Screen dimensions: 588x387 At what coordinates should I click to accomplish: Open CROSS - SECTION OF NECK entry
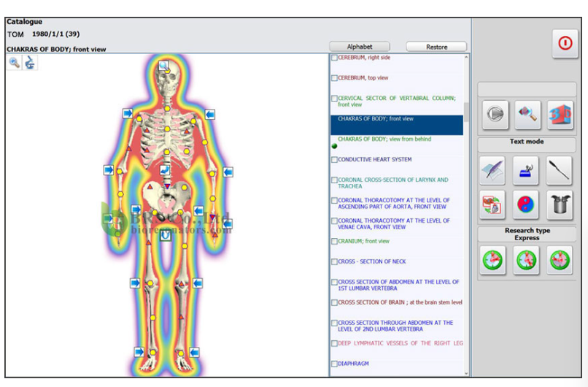pyautogui.click(x=371, y=261)
